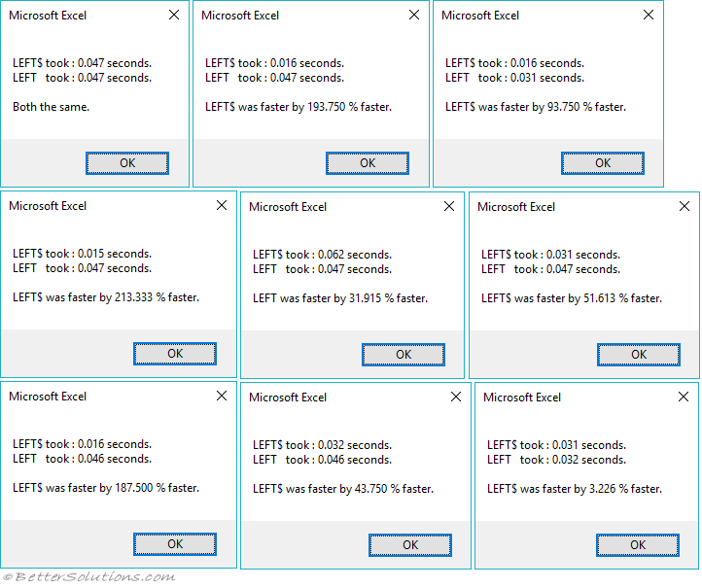Screen dimensions: 702x588
Task: Click "LEFT$ was faster by 193.750 % faster." text
Action: (x=298, y=107)
